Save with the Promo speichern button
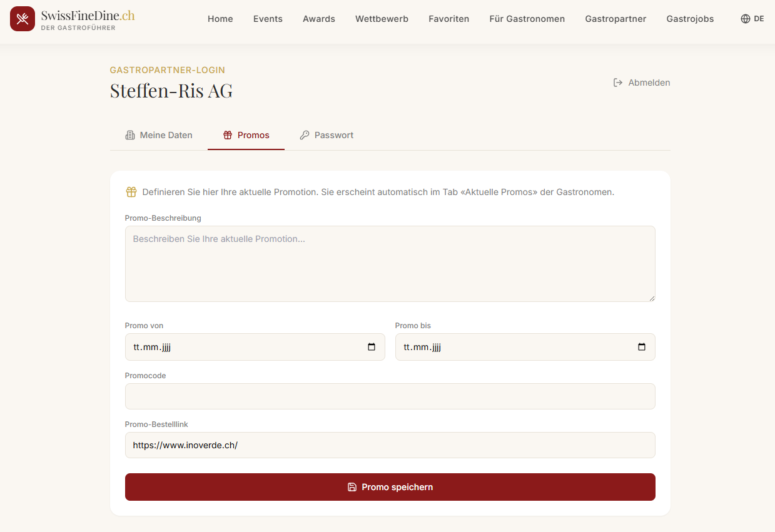Screen dimensions: 775x532 (x=390, y=487)
